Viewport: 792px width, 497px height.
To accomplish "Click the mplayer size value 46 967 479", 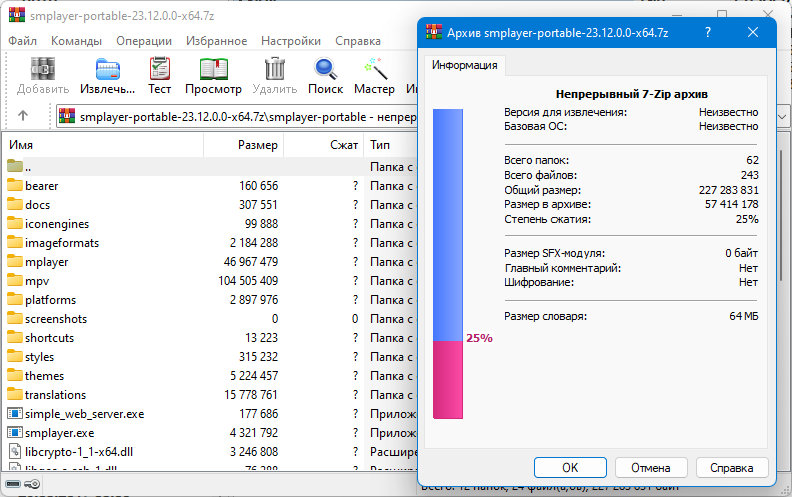I will [251, 262].
